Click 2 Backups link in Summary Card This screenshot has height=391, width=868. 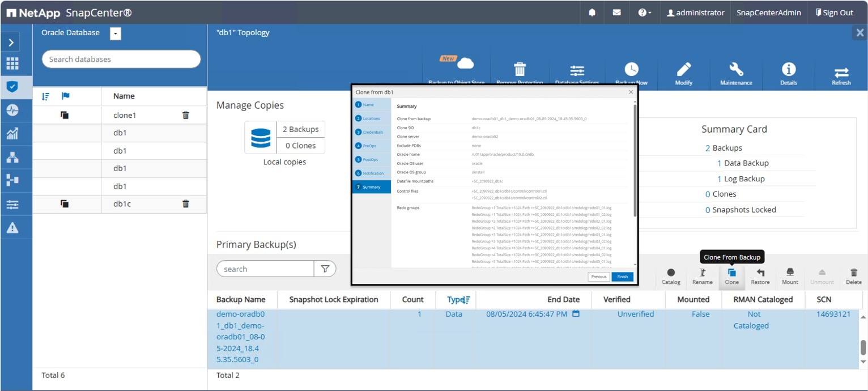(724, 148)
